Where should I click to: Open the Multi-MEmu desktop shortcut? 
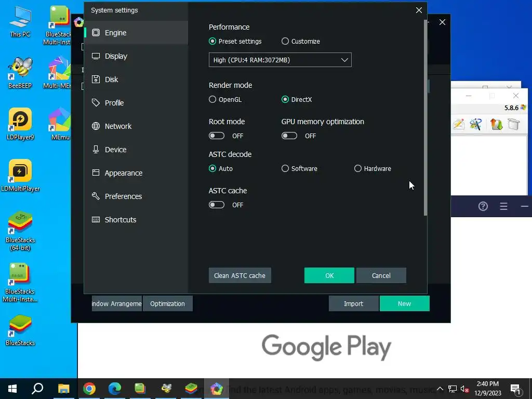[58, 73]
